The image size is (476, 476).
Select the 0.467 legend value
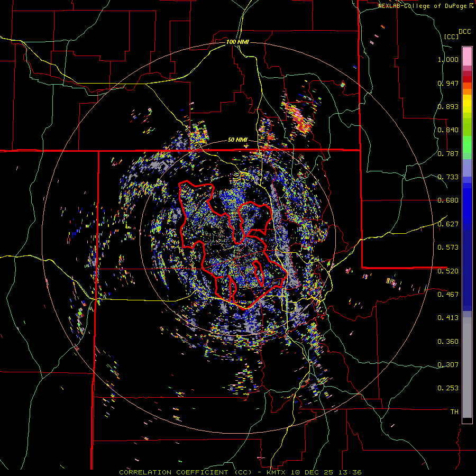point(448,295)
